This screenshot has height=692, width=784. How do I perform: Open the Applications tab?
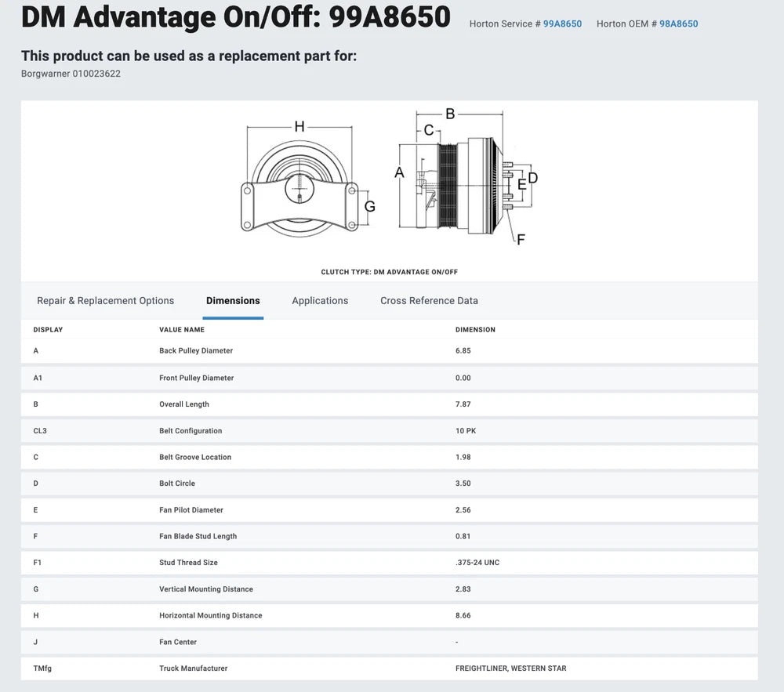coord(320,301)
